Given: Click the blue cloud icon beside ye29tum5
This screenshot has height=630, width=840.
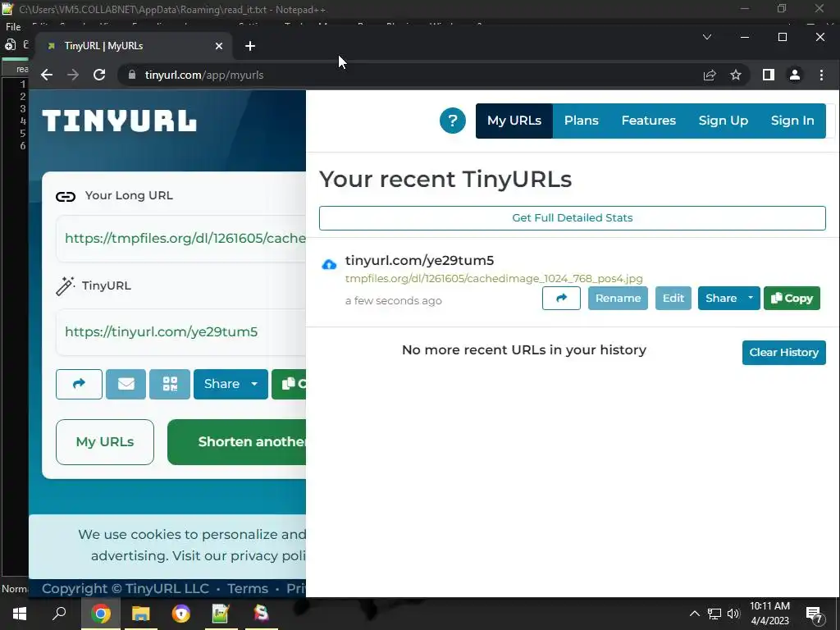Looking at the screenshot, I should (x=329, y=264).
